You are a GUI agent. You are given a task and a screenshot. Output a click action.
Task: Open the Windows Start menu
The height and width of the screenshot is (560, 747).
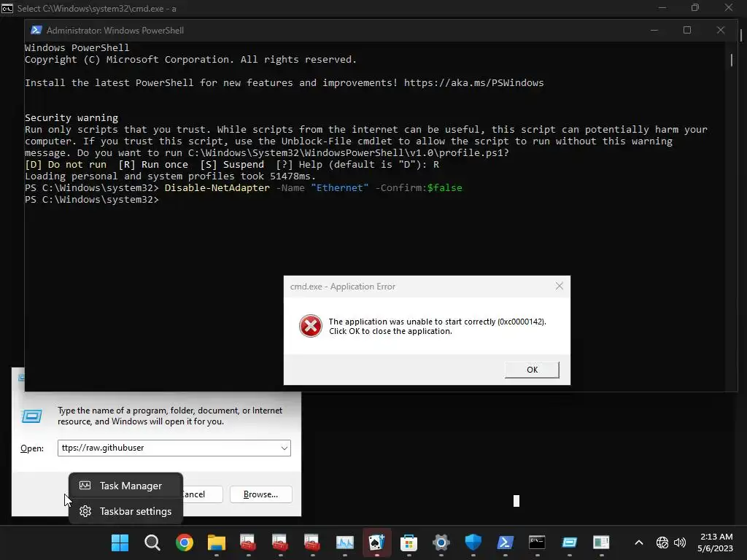coord(120,542)
